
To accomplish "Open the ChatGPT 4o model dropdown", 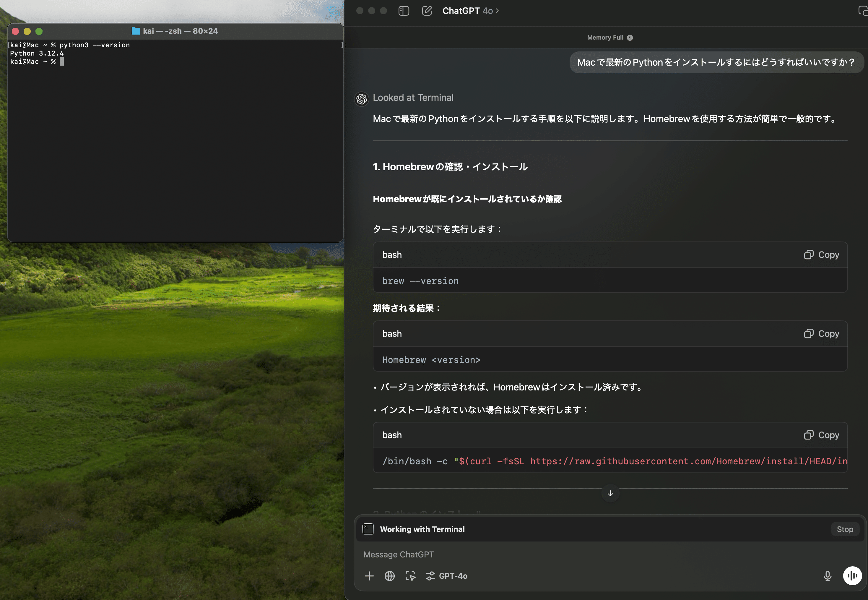I will [470, 11].
